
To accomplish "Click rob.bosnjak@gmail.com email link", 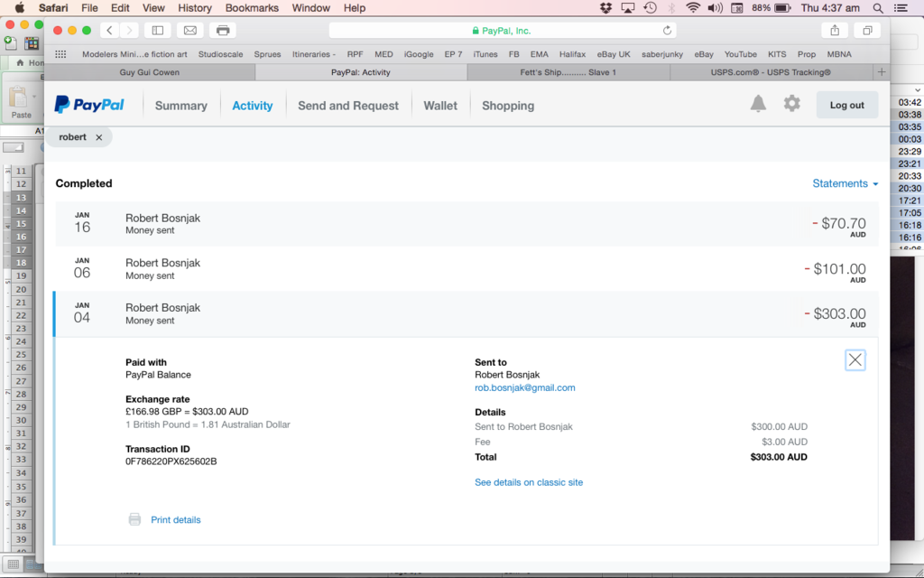I will (524, 387).
